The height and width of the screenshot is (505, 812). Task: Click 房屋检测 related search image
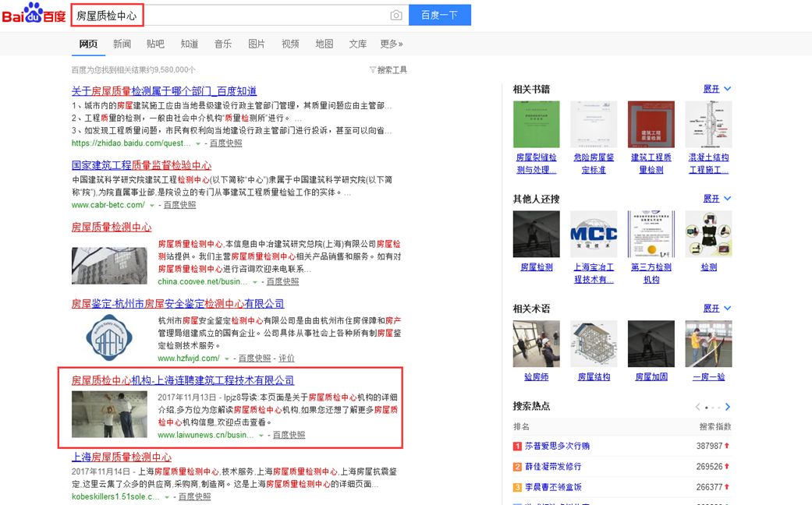click(x=537, y=235)
